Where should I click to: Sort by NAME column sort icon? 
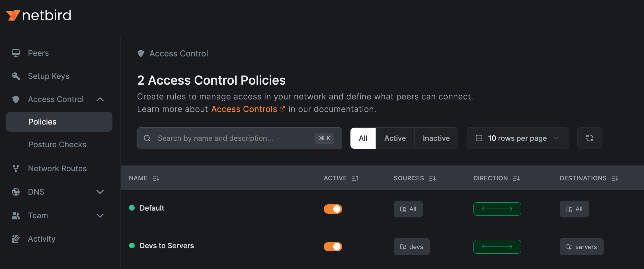(x=156, y=178)
